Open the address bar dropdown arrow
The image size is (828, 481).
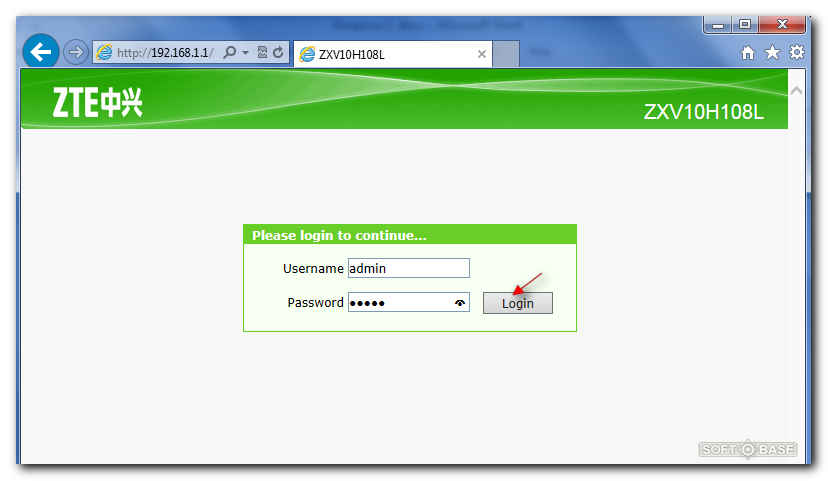click(x=245, y=53)
